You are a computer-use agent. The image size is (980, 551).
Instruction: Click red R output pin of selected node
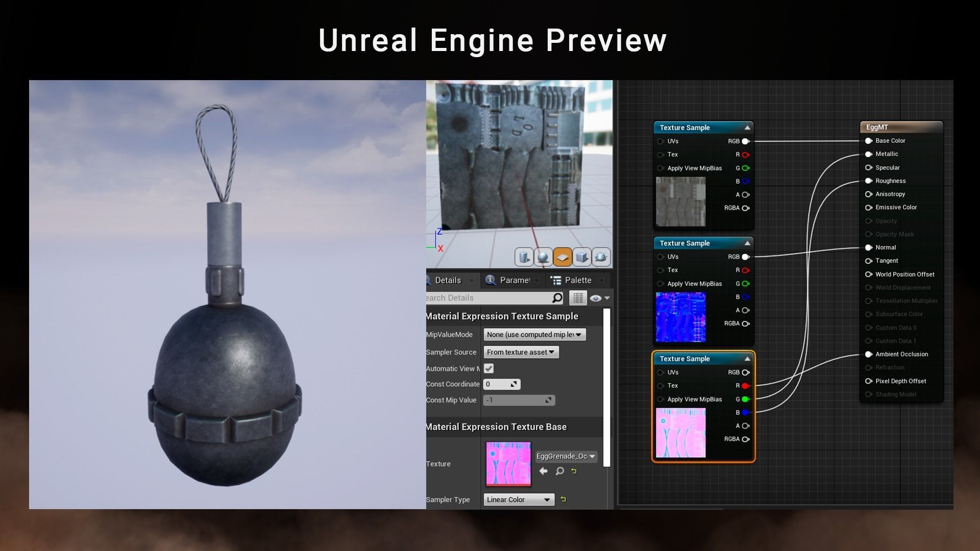pos(746,386)
